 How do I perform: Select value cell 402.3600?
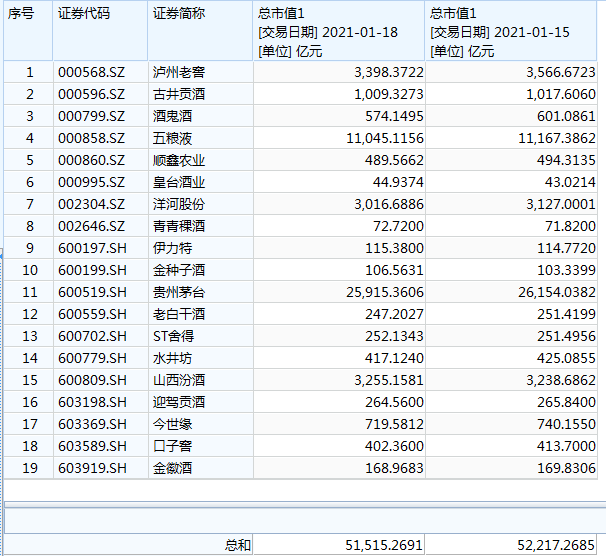339,447
